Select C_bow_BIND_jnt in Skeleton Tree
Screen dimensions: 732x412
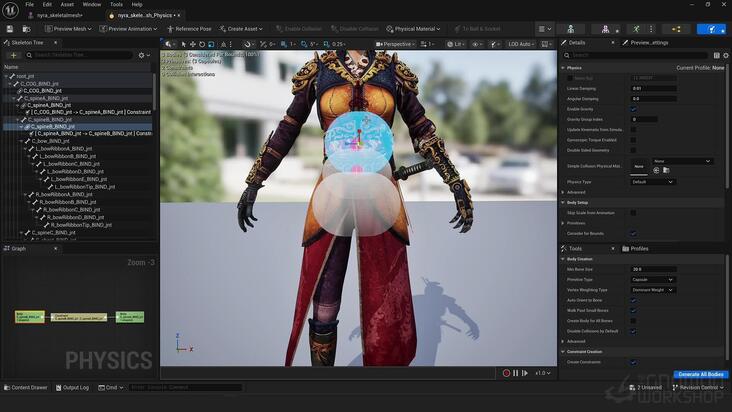tap(50, 141)
